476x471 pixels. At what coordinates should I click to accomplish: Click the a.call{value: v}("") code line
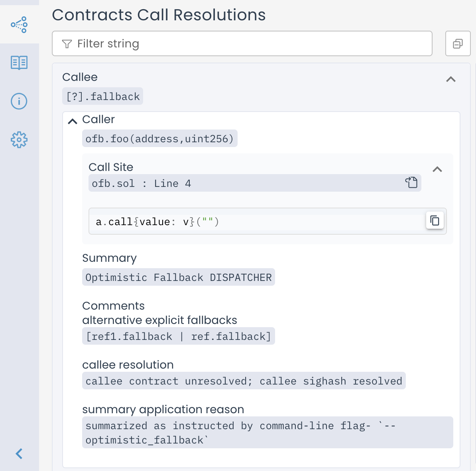(x=157, y=222)
